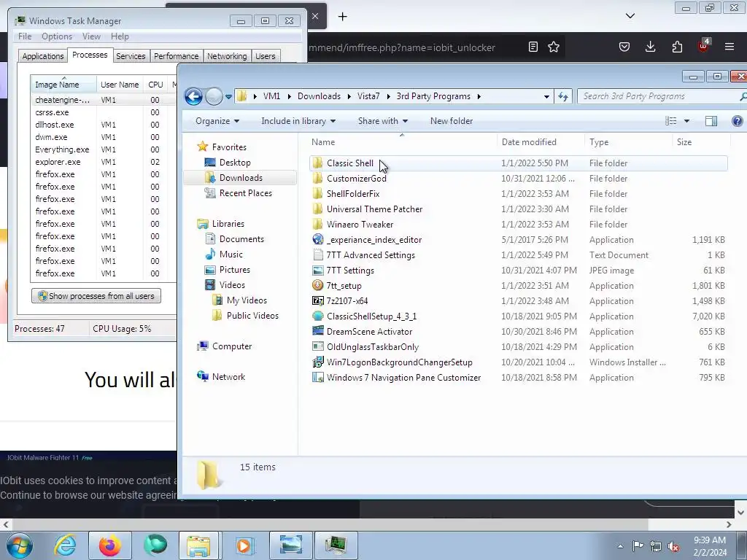
Task: Open new Firefox tab with plus button
Action: point(343,17)
